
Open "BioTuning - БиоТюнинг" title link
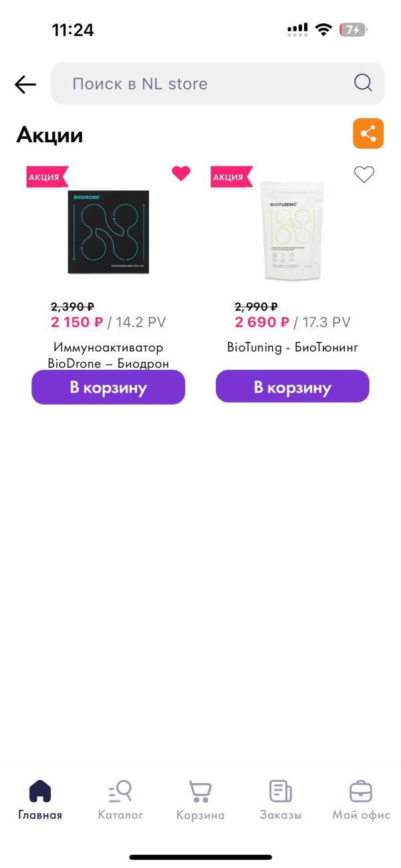point(293,347)
